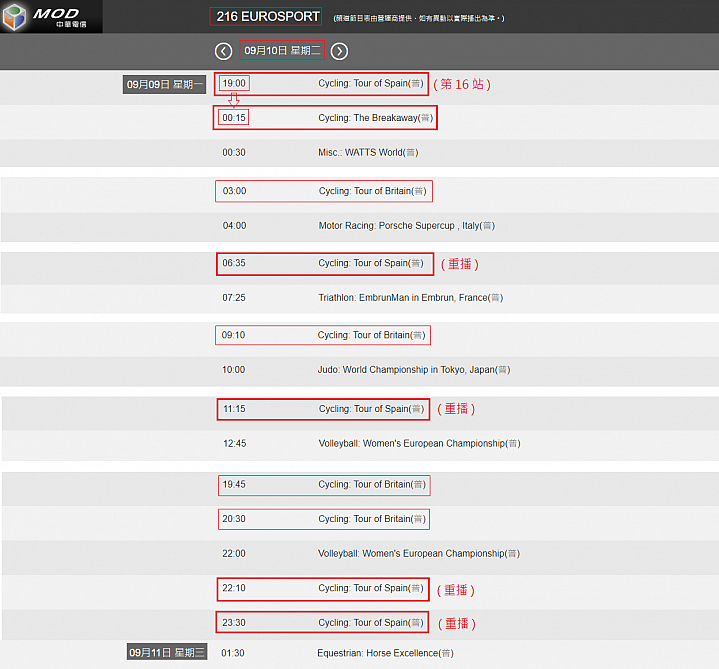Open 11:15 Cycling: Tour of Spain program
This screenshot has height=669, width=719.
371,409
